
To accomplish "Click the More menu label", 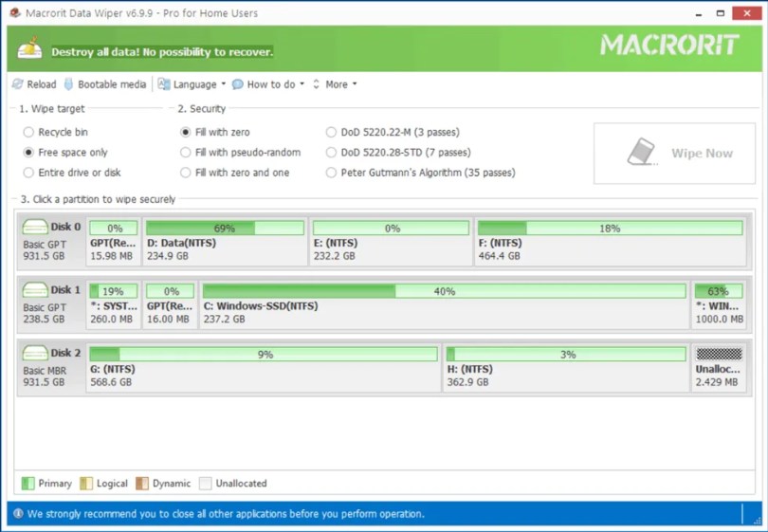I will 337,84.
